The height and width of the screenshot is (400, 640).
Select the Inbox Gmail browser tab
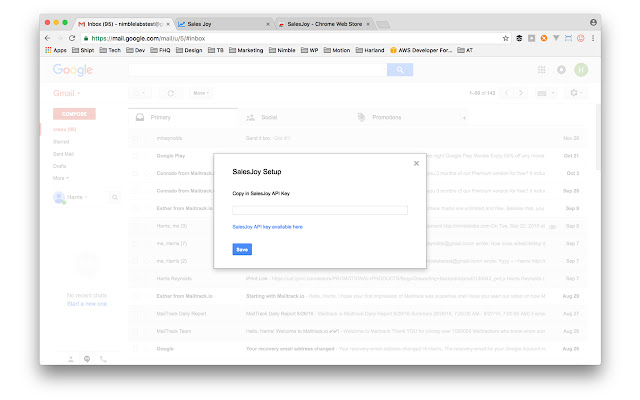click(124, 24)
